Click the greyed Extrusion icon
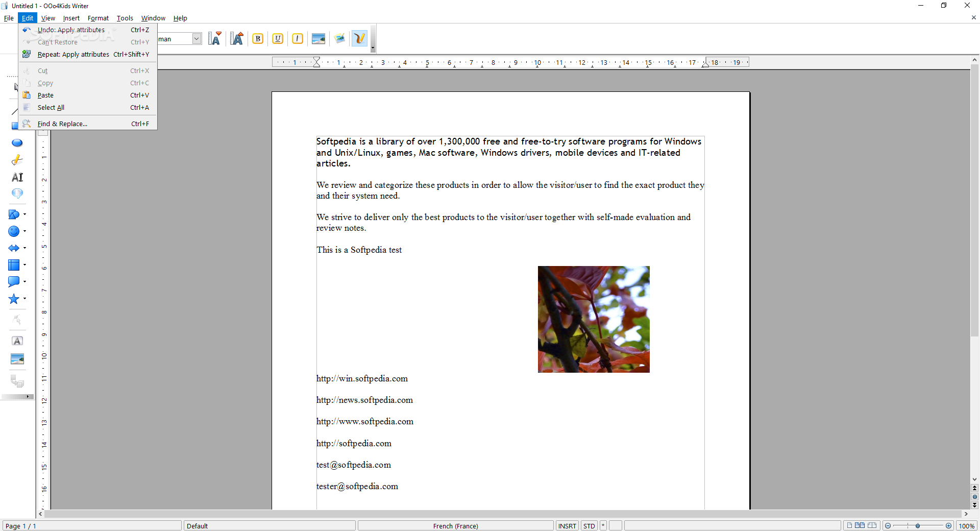This screenshot has height=531, width=980. click(17, 381)
